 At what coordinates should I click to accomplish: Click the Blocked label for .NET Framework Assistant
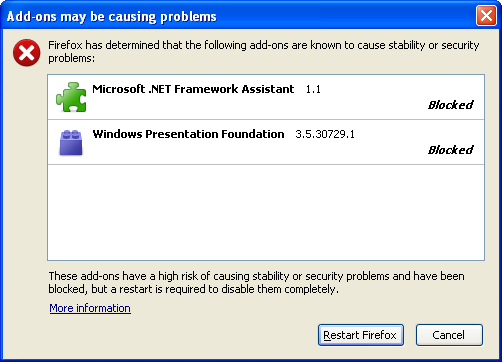point(450,105)
